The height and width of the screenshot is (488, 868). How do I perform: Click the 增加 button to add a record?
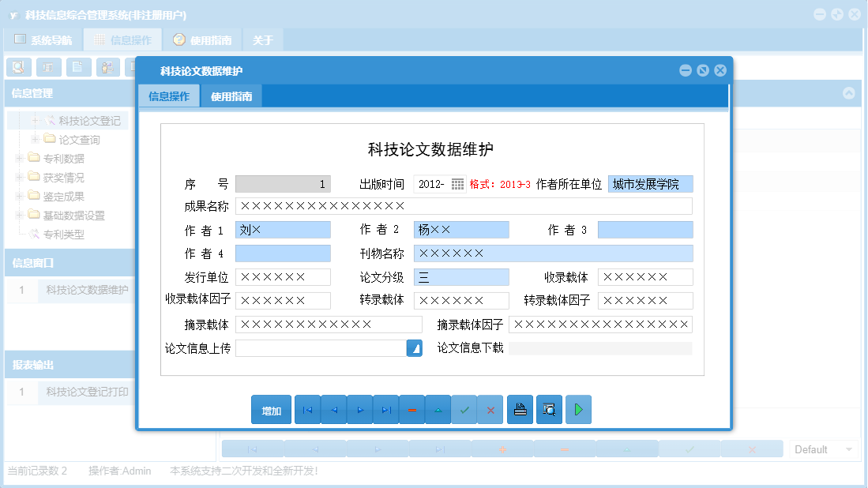point(271,409)
